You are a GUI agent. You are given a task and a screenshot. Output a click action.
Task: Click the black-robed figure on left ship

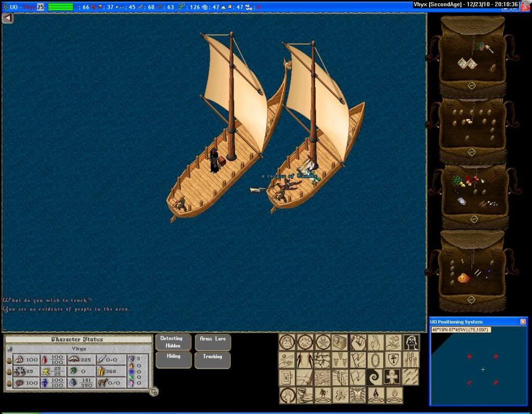214,161
